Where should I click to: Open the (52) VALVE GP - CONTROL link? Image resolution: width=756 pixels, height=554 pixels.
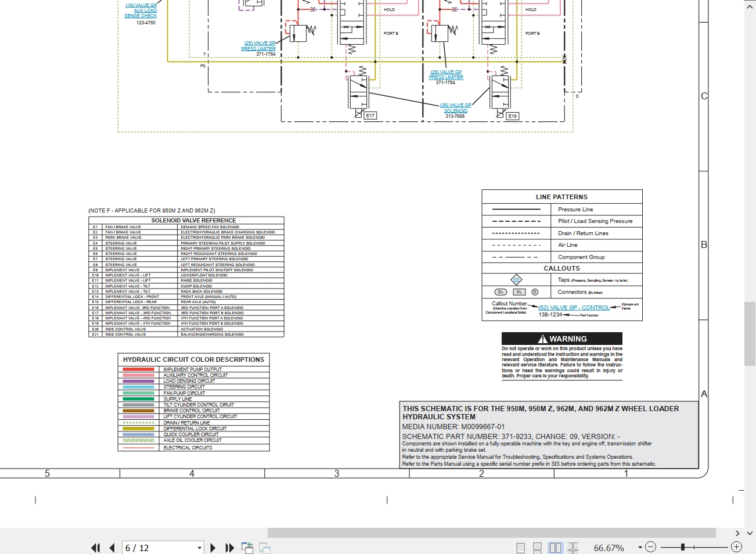(574, 308)
